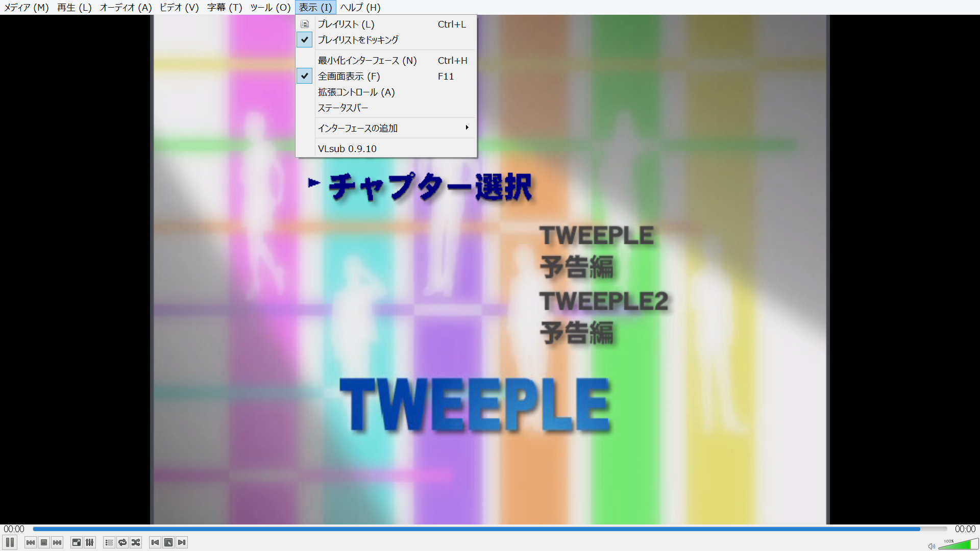Stop playback with the stop button
980x551 pixels.
44,542
